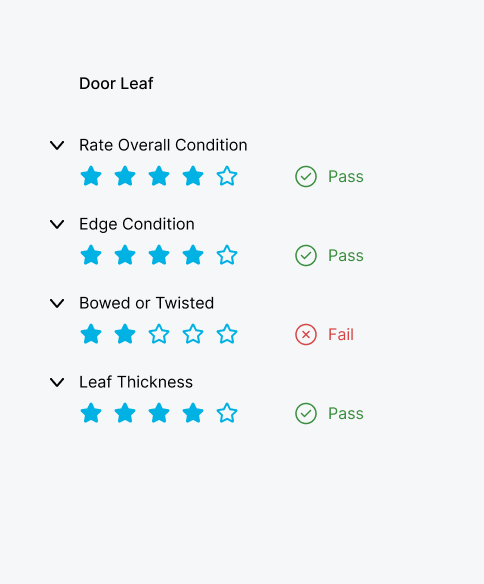Set Rate Overall Condition to five stars
The image size is (484, 584).
point(227,176)
